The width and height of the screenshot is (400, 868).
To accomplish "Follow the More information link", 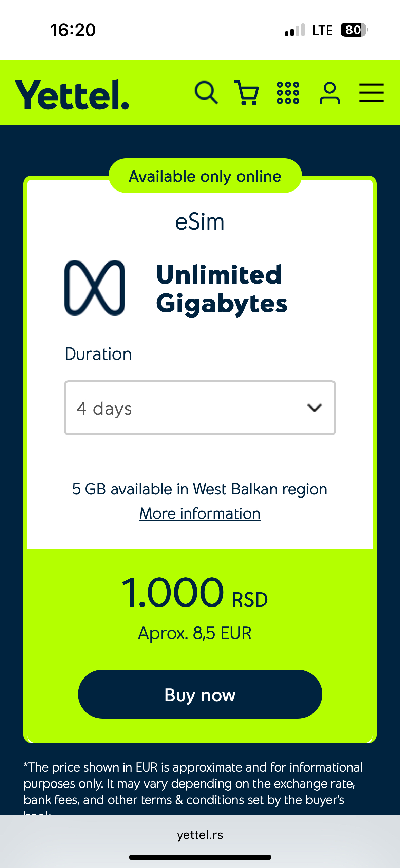I will click(x=200, y=513).
